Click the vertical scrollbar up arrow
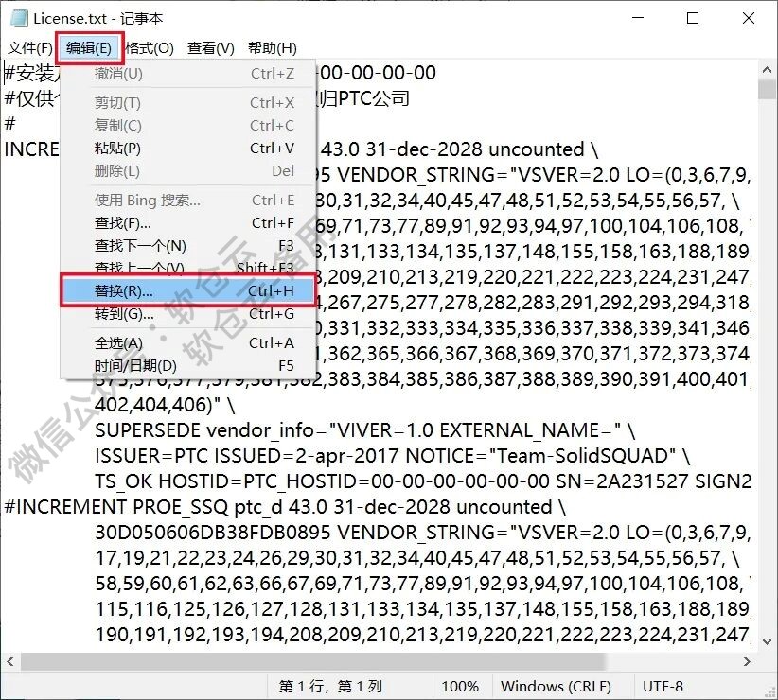The width and height of the screenshot is (778, 700). (x=766, y=69)
